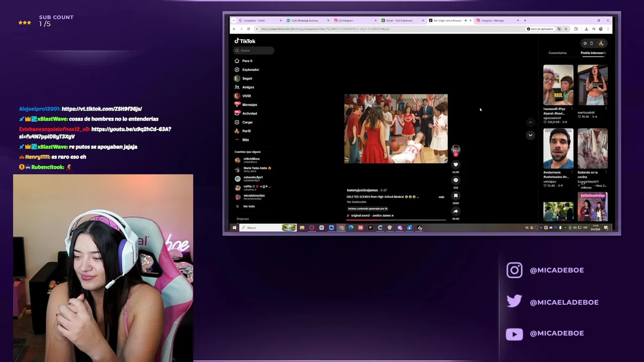Open #veterinaria suggested video thumbnail
This screenshot has height=362, width=644.
[558, 149]
